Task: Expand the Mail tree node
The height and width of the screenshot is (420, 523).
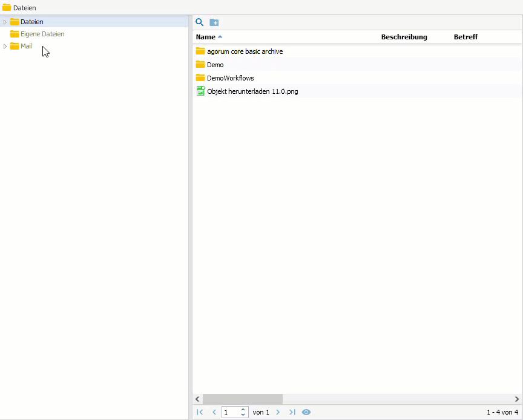Action: point(5,47)
